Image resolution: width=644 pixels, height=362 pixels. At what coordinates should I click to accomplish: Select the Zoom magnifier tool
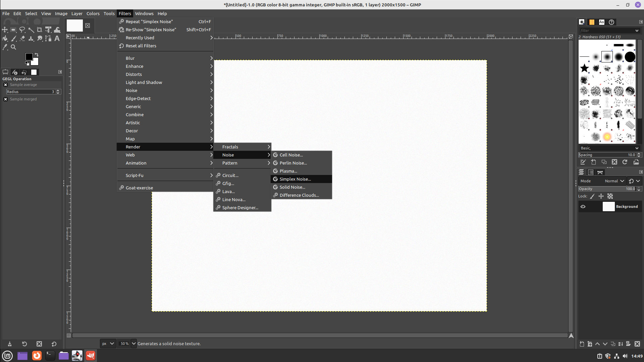point(13,47)
